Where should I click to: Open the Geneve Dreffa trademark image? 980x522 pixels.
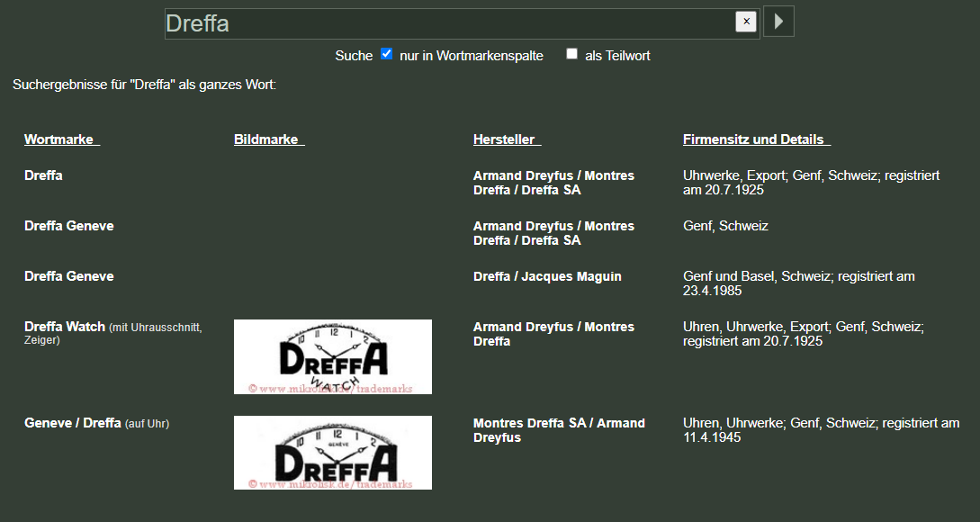pyautogui.click(x=332, y=453)
